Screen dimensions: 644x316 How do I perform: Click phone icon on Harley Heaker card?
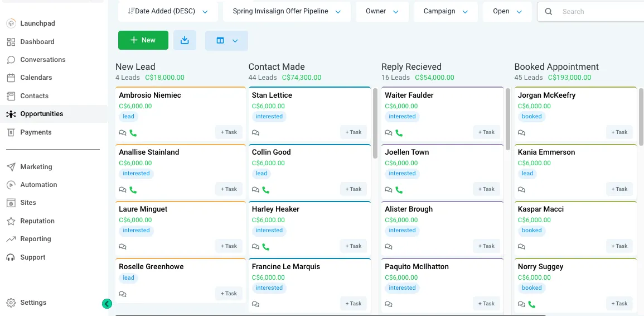coord(266,246)
